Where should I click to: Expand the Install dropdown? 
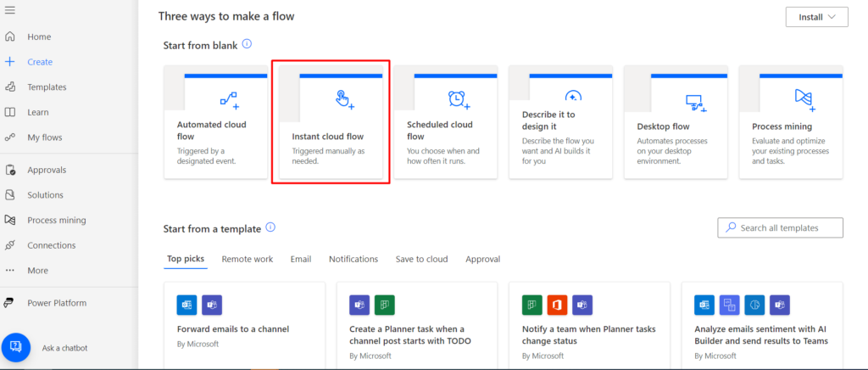(x=816, y=17)
